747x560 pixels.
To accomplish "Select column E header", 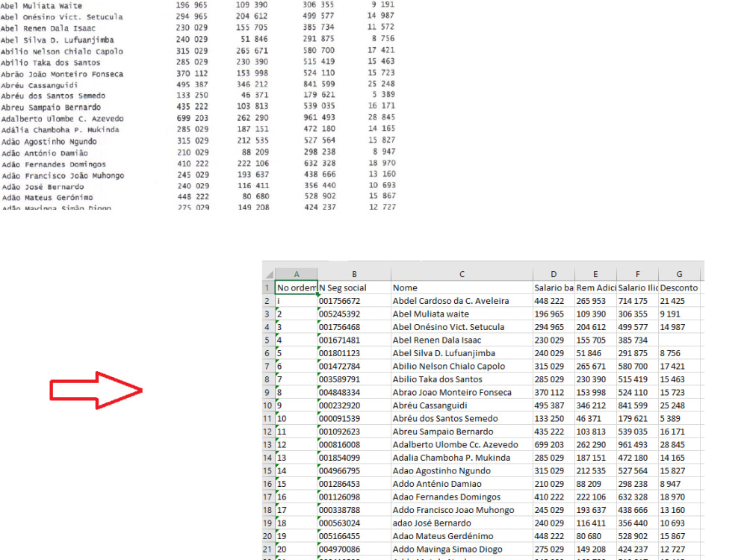I will (x=595, y=274).
